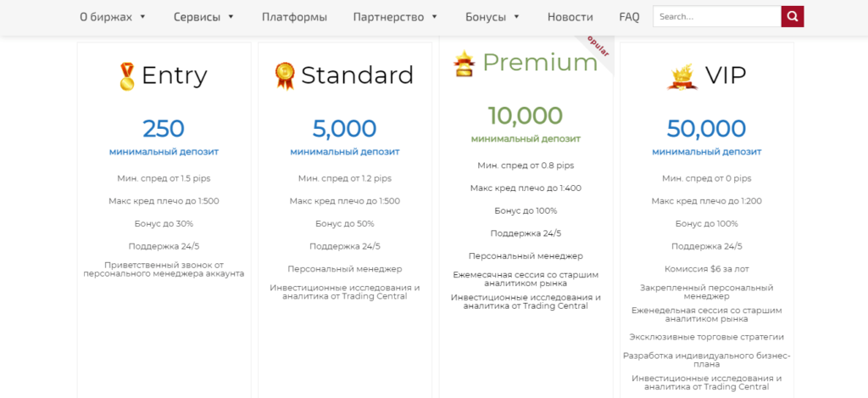
Task: Click the red search magnifier button
Action: pos(793,17)
